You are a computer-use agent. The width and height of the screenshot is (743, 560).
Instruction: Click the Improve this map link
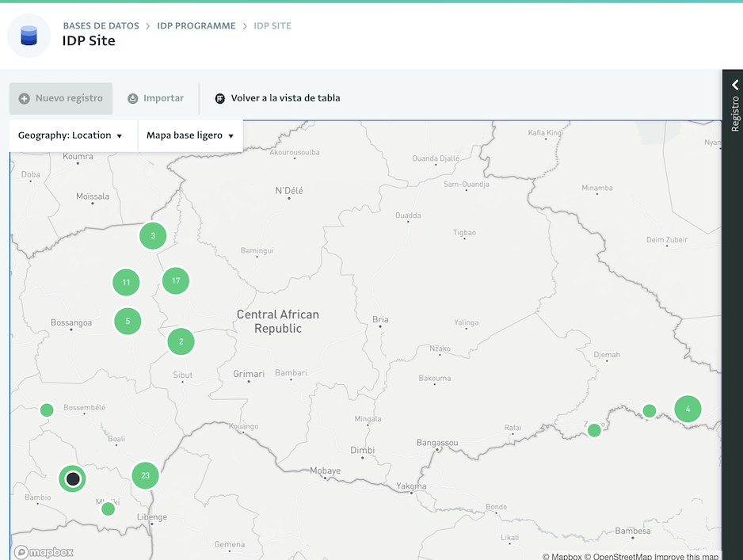(x=687, y=556)
